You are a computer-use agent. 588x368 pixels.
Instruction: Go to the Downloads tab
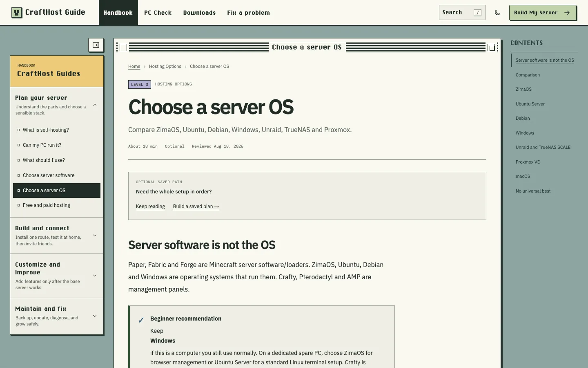pyautogui.click(x=199, y=13)
